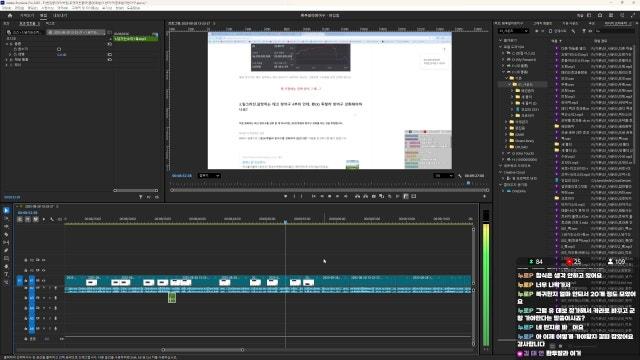Select the Selection tool in tools panel
The height and width of the screenshot is (360, 640).
tap(6, 211)
